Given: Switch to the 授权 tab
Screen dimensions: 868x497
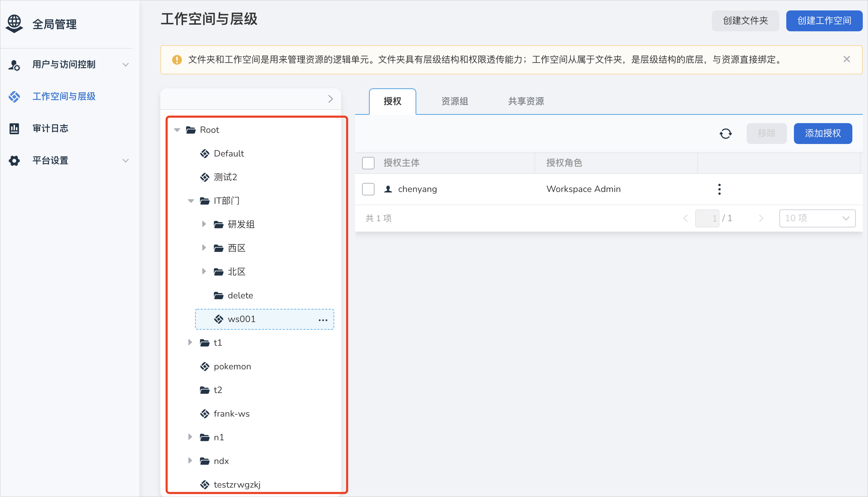Looking at the screenshot, I should tap(392, 101).
